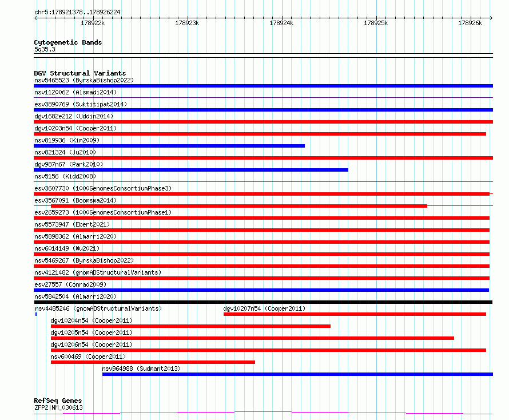Open dgv10207n54 (Cooper2011) label
Viewport: 509px width, 420px height.
(x=264, y=308)
